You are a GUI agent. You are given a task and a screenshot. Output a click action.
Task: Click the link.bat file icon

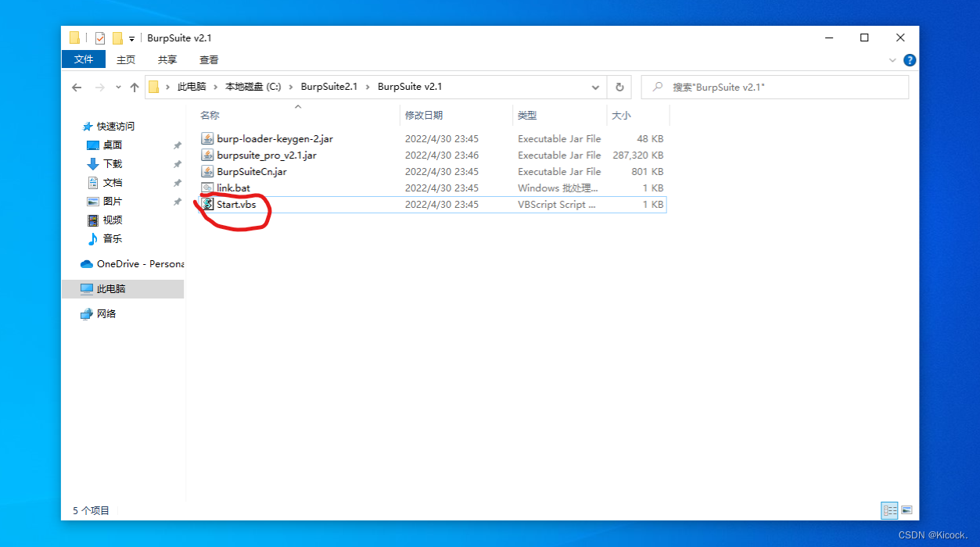[x=207, y=188]
